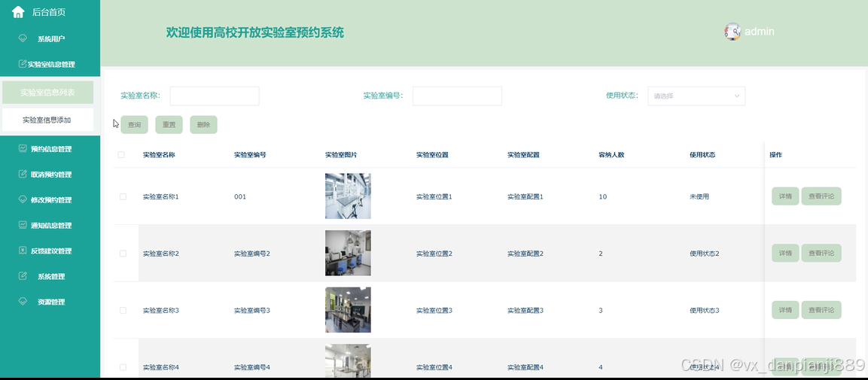Click the 查询 button
The image size is (868, 380).
click(x=135, y=125)
